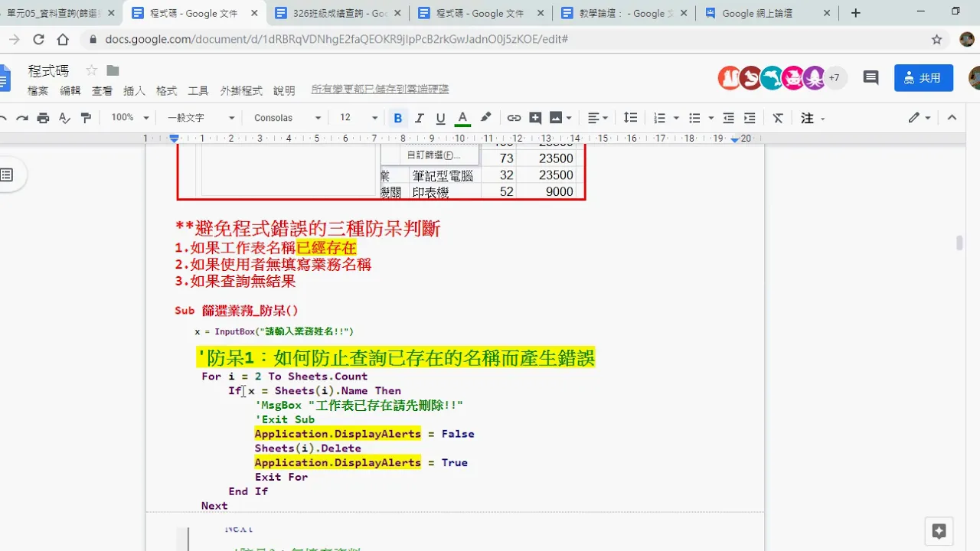Open a new browser tab
The height and width of the screenshot is (551, 980).
click(856, 13)
